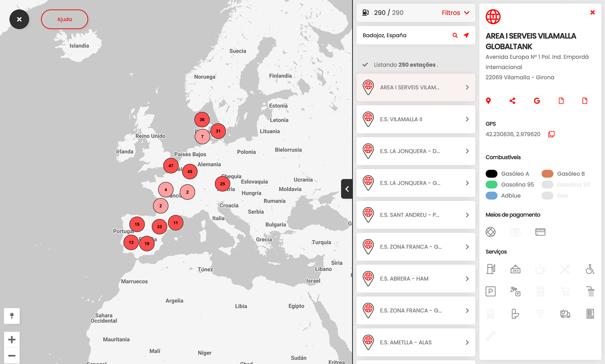Image resolution: width=605 pixels, height=364 pixels.
Task: Open the Google link icon
Action: click(537, 101)
